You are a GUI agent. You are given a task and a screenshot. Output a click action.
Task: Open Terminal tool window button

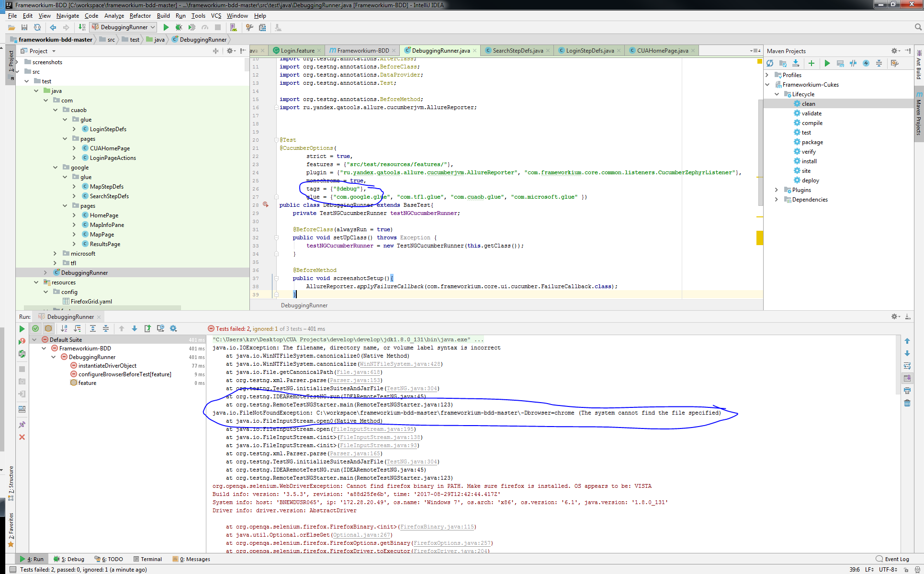[x=147, y=559]
